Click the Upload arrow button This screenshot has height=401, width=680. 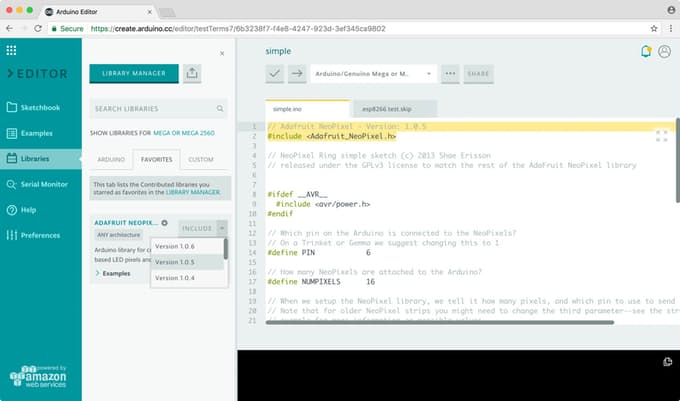297,73
